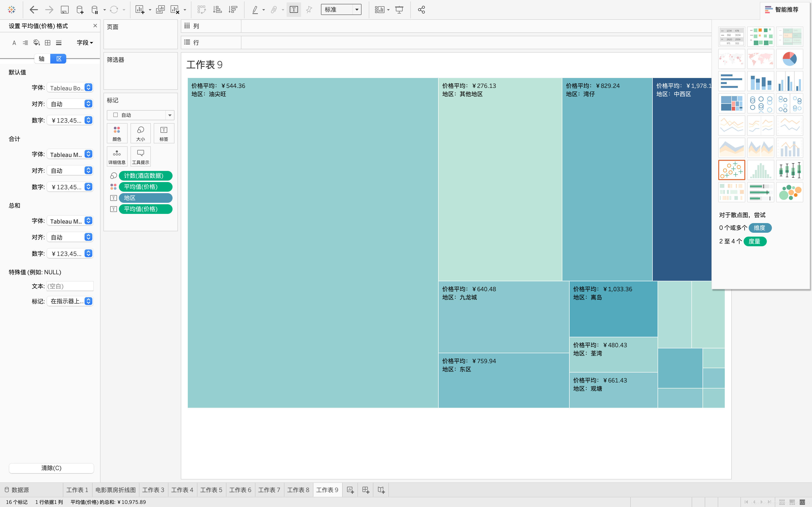Image resolution: width=812 pixels, height=507 pixels.
Task: Toggle show mark labels toolbar button
Action: click(294, 10)
